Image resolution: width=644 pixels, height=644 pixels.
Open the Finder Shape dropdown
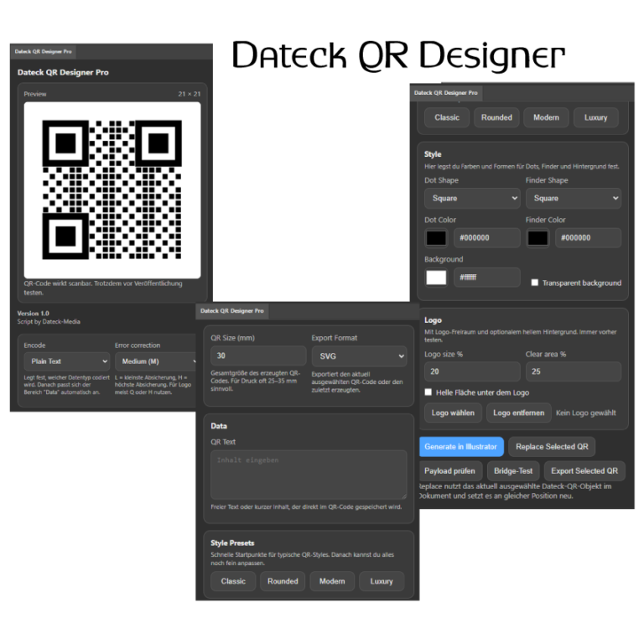(x=574, y=199)
